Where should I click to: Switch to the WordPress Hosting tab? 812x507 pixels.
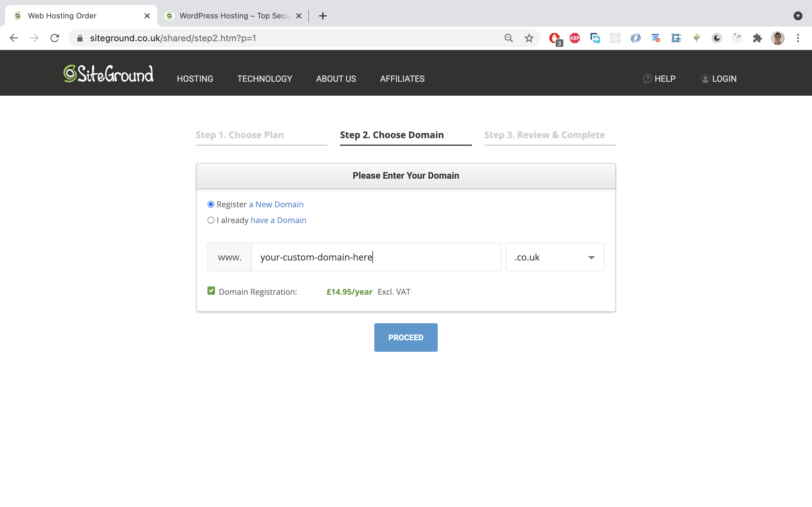[232, 16]
